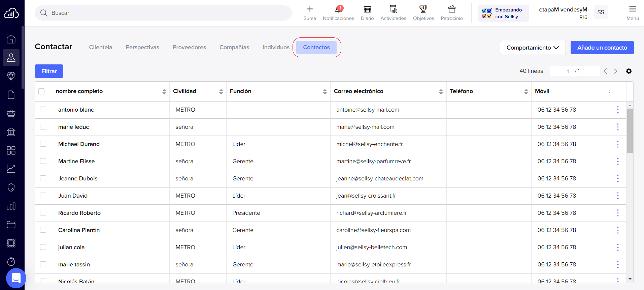
Task: Open row menu for marie tassin
Action: 618,264
